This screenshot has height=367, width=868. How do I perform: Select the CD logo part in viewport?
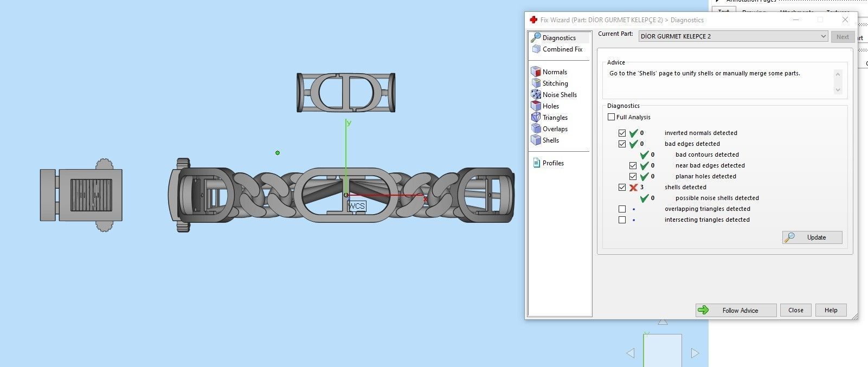coord(346,93)
